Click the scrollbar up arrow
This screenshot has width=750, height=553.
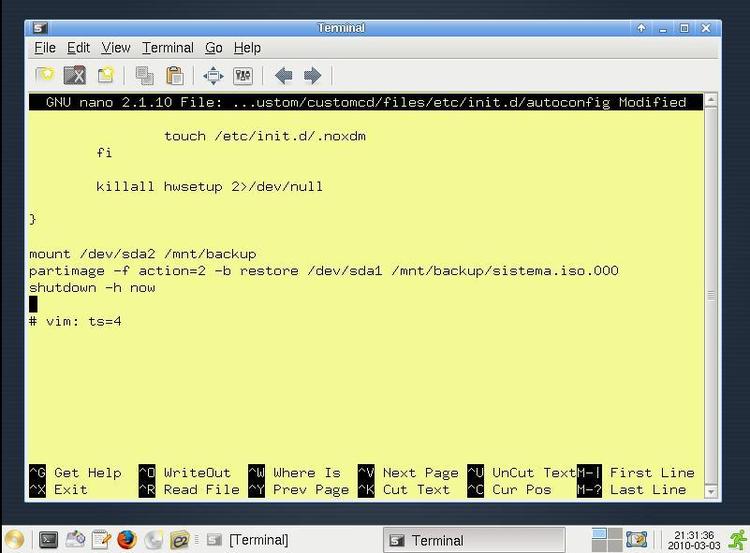pyautogui.click(x=711, y=100)
